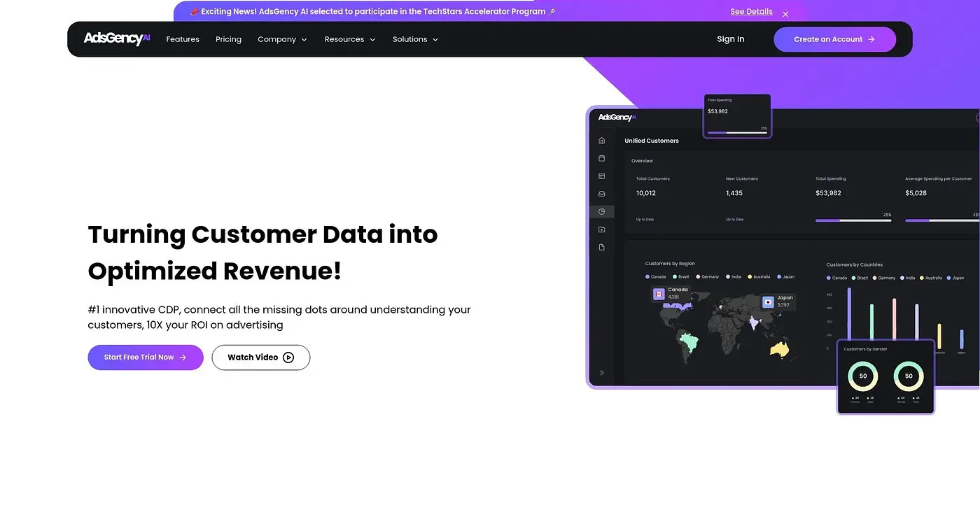Expand the dashboard sidebar with the double chevron
This screenshot has width=980, height=510.
[601, 373]
